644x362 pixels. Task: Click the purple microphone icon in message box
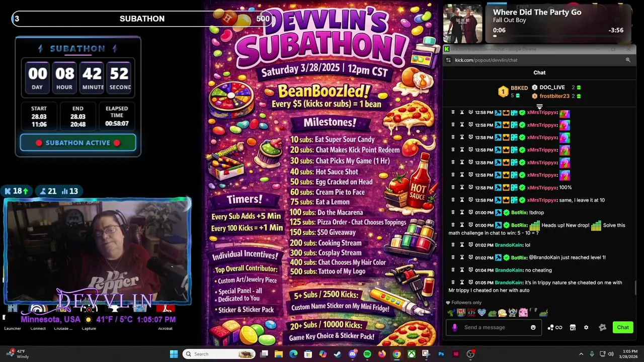coord(455,327)
